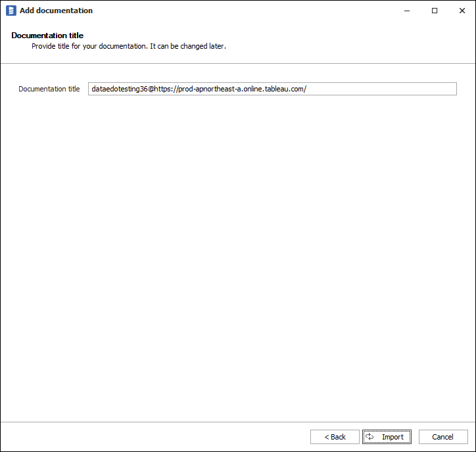The width and height of the screenshot is (476, 452).
Task: Click the 'Provide title for your documentation' hint text
Action: tap(128, 47)
